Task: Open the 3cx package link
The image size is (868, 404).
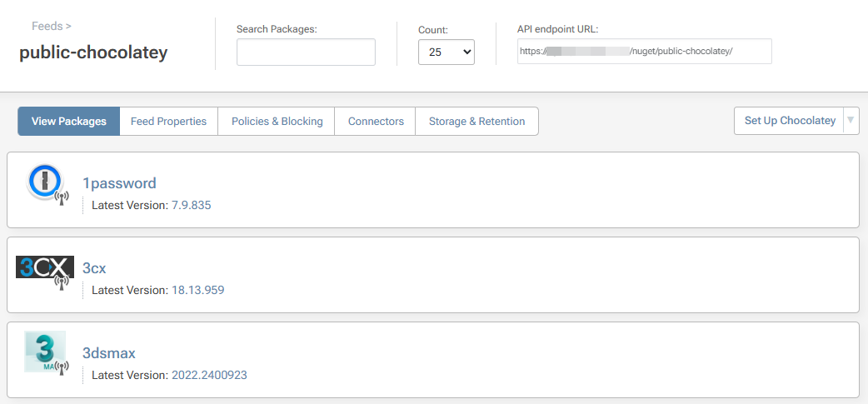Action: tap(94, 268)
